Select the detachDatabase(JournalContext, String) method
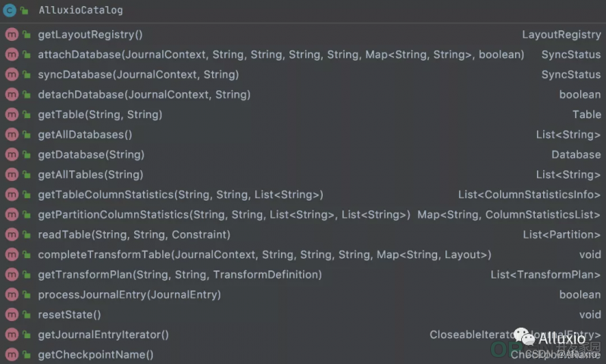Image resolution: width=606 pixels, height=364 pixels. (303, 95)
